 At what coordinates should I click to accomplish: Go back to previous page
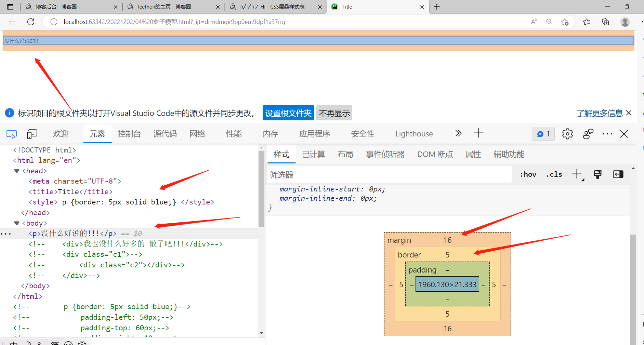(x=12, y=22)
